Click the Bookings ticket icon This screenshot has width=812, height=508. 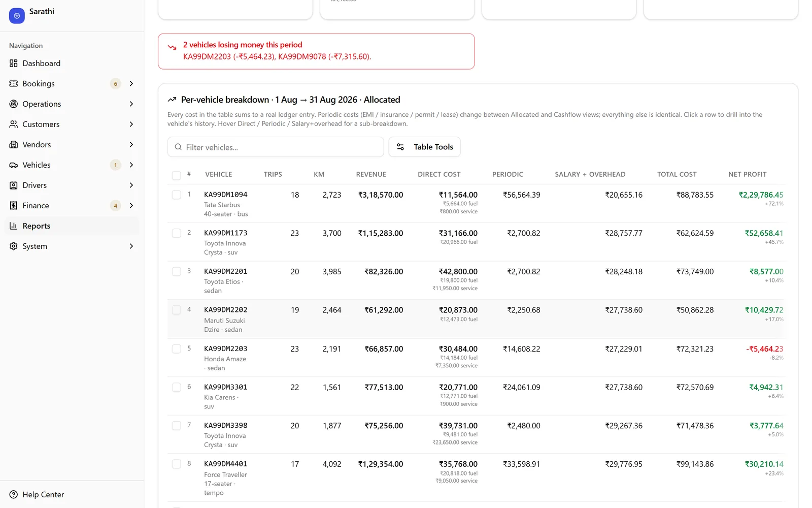click(x=14, y=84)
